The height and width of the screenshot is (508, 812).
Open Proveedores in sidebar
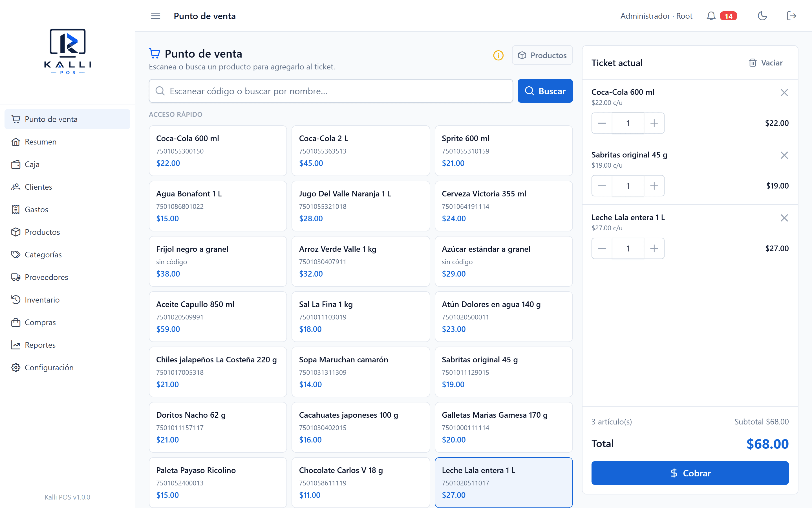point(67,277)
